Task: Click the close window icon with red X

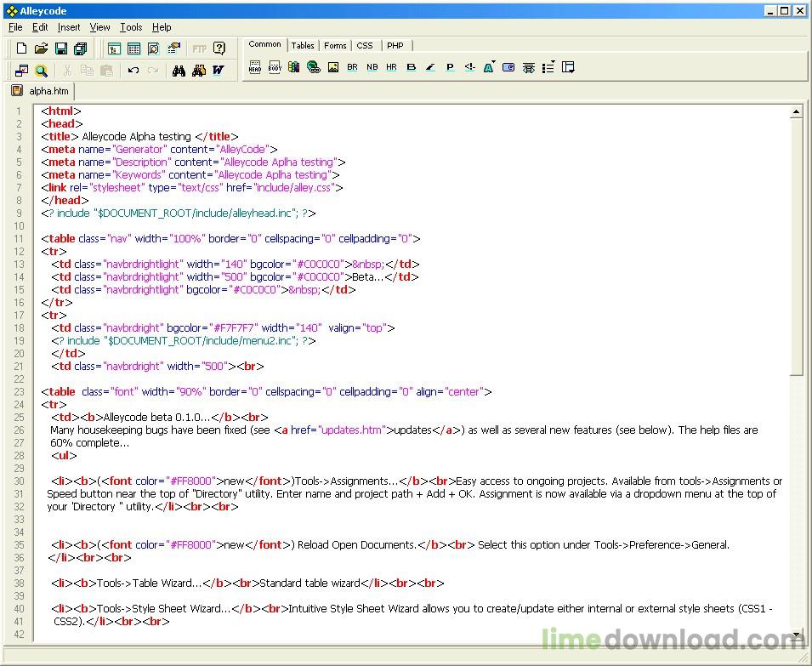Action: (x=21, y=71)
